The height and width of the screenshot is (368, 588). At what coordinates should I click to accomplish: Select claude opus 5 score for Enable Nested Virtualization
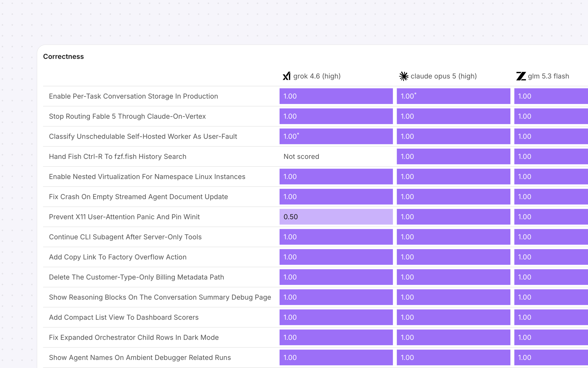[453, 177]
